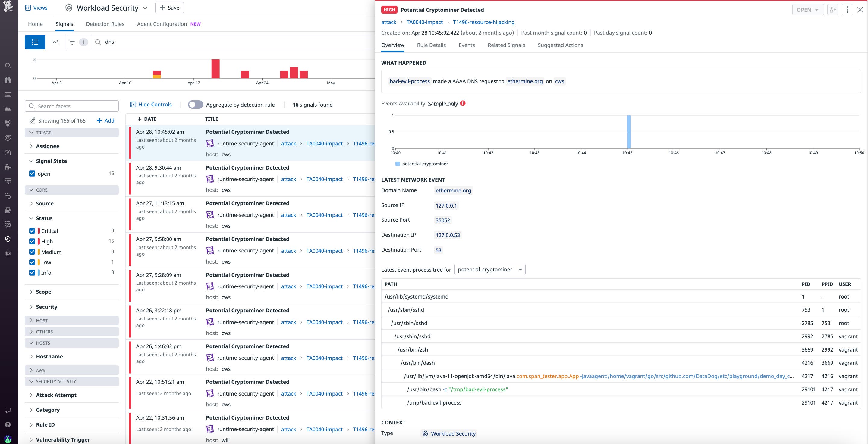The height and width of the screenshot is (444, 868).
Task: Expand the Hostname facet
Action: pos(49,356)
